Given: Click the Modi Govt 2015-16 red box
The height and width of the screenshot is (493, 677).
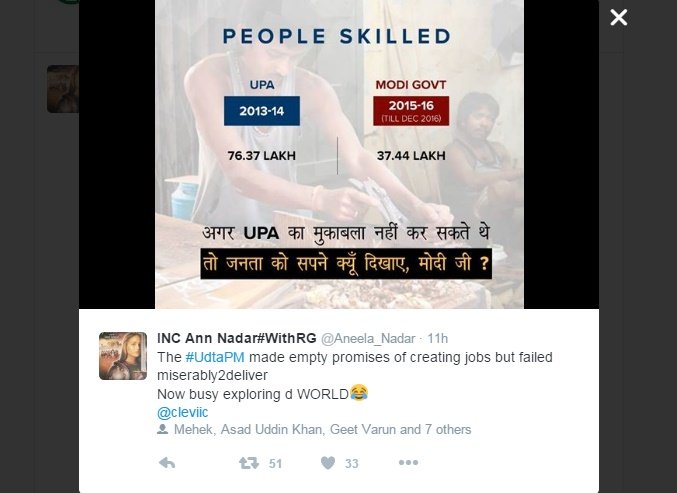Looking at the screenshot, I should coord(411,111).
